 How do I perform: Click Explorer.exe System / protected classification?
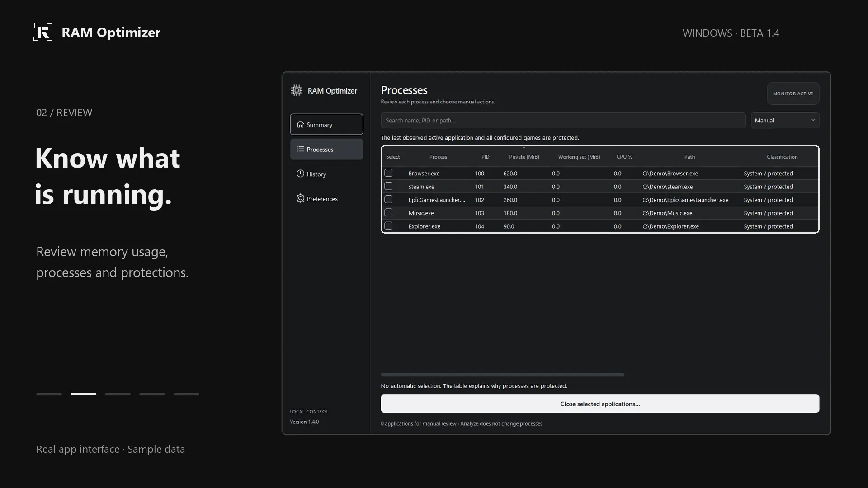768,226
